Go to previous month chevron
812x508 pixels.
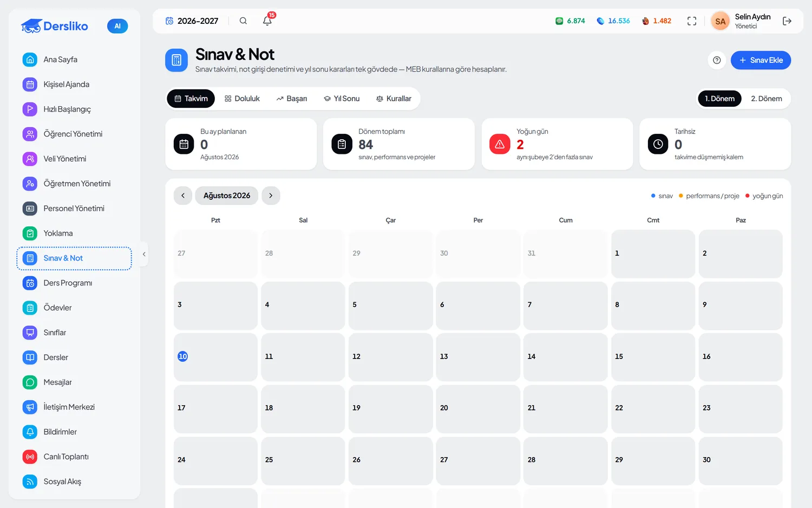[x=183, y=196]
